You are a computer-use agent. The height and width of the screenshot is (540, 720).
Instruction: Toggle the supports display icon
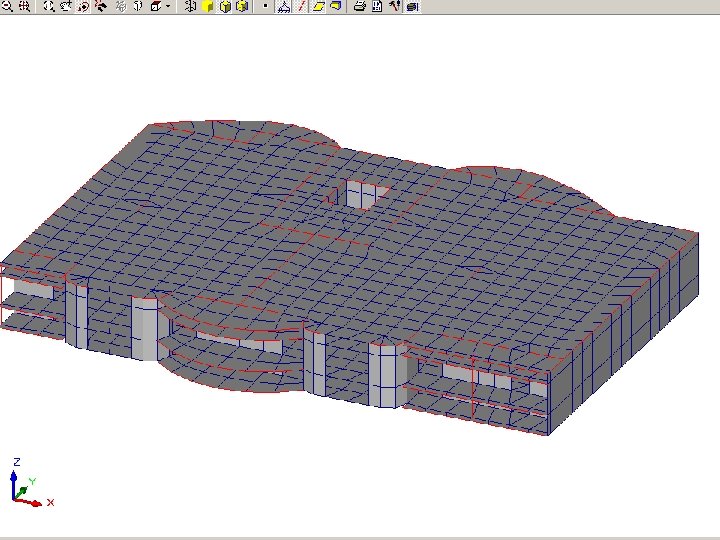(x=284, y=6)
